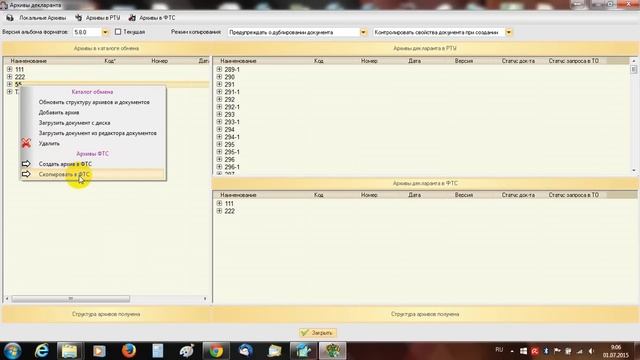The image size is (640, 360).
Task: Open Локальные Архивы toolbar icon
Action: [9, 18]
